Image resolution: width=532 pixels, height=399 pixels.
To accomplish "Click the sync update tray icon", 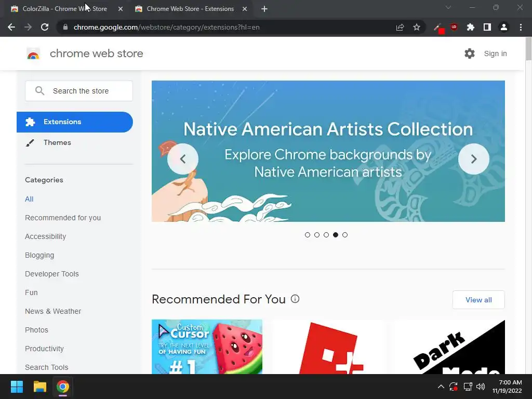I will [454, 387].
